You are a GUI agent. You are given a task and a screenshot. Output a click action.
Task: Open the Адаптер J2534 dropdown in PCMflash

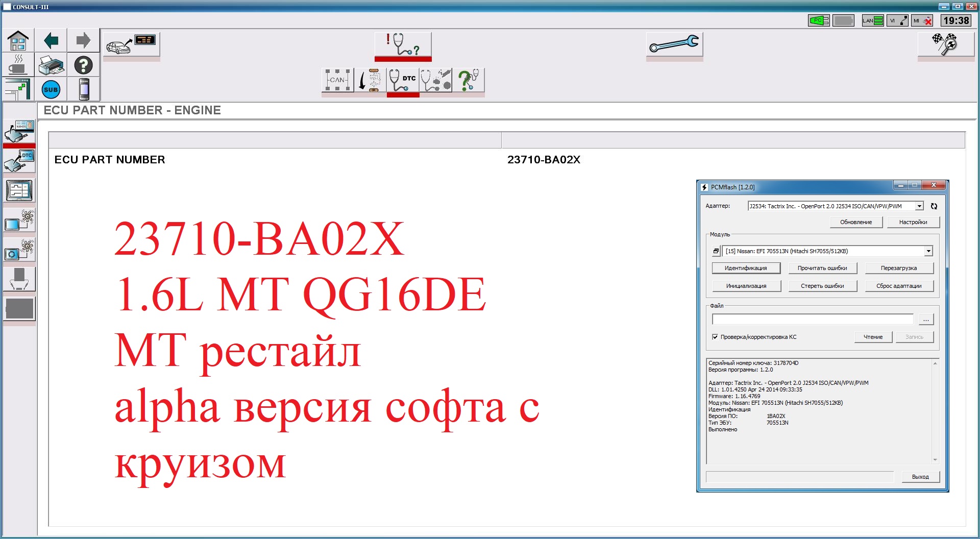click(x=836, y=206)
